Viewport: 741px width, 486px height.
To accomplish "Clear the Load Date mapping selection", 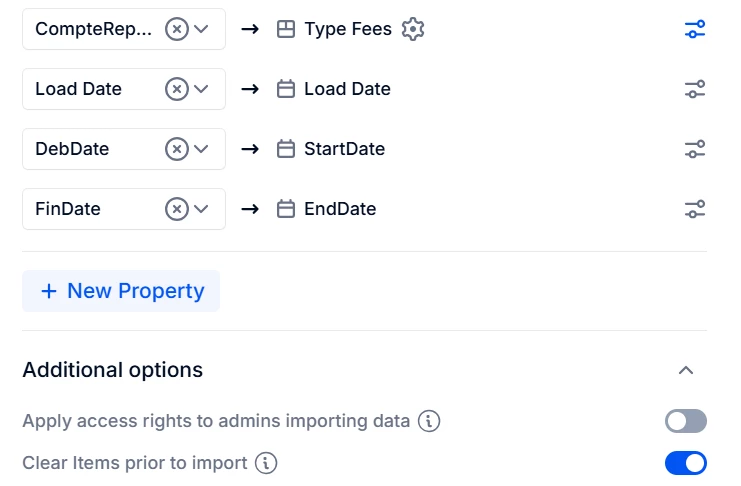I will pos(176,89).
